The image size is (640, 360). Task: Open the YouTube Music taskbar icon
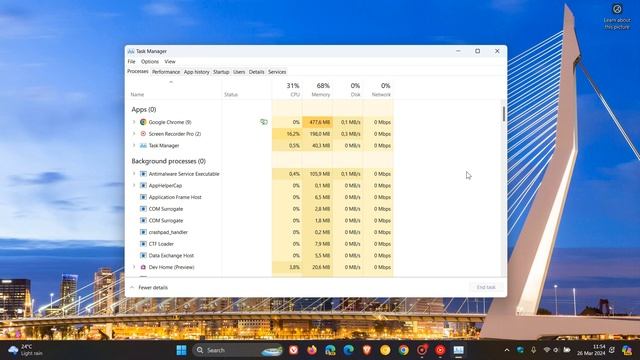tap(440, 350)
